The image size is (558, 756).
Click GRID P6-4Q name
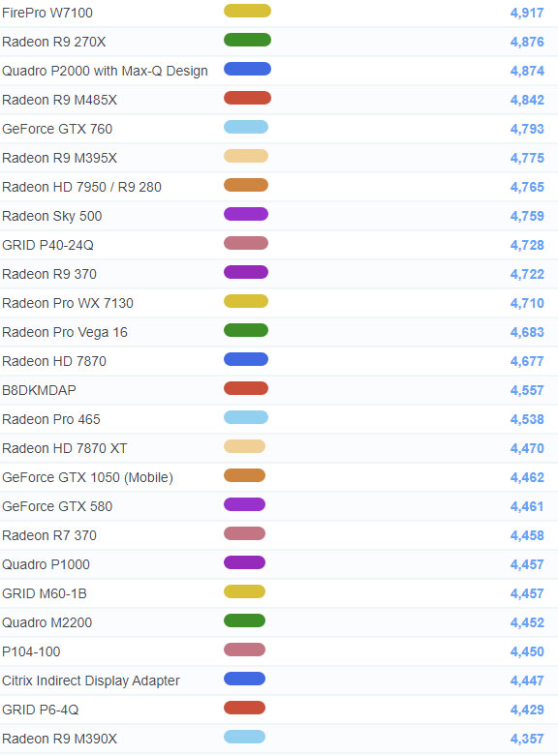pos(40,710)
